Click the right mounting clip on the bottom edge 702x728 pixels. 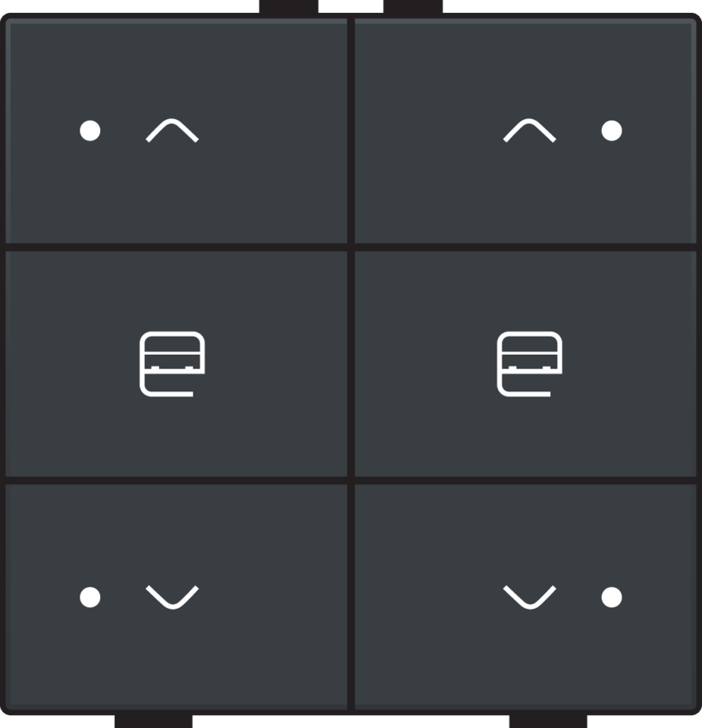click(548, 721)
